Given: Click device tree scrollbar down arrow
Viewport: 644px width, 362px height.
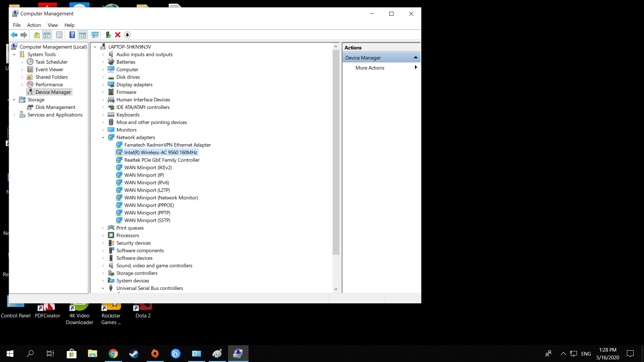Looking at the screenshot, I should [x=336, y=289].
